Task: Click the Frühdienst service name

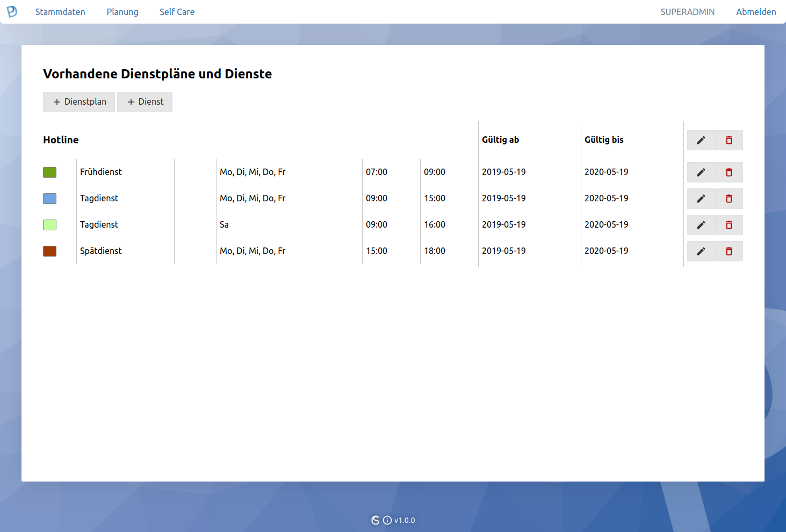Action: (101, 172)
